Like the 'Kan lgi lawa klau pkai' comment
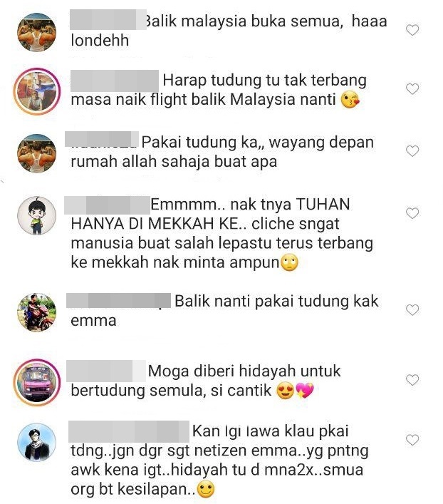The width and height of the screenshot is (443, 504). [412, 440]
